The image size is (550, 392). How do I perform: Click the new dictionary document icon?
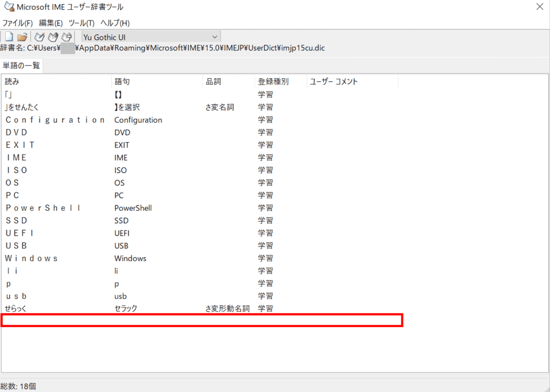(9, 37)
